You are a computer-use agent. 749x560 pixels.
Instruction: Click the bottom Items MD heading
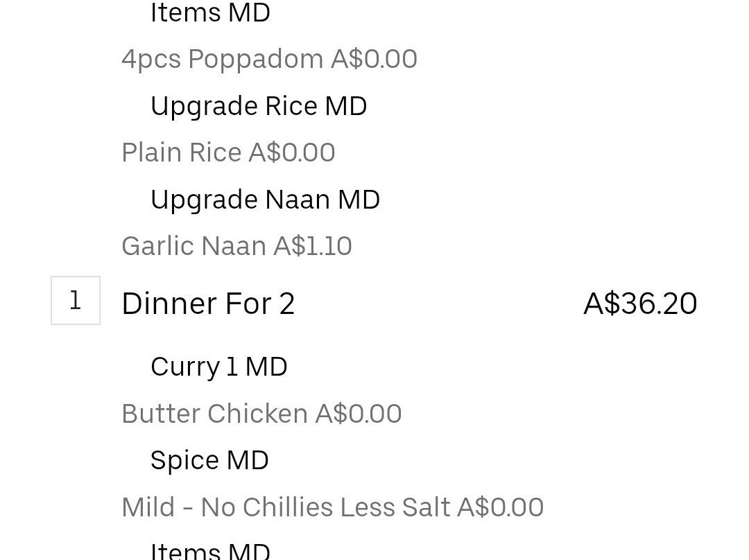(210, 551)
